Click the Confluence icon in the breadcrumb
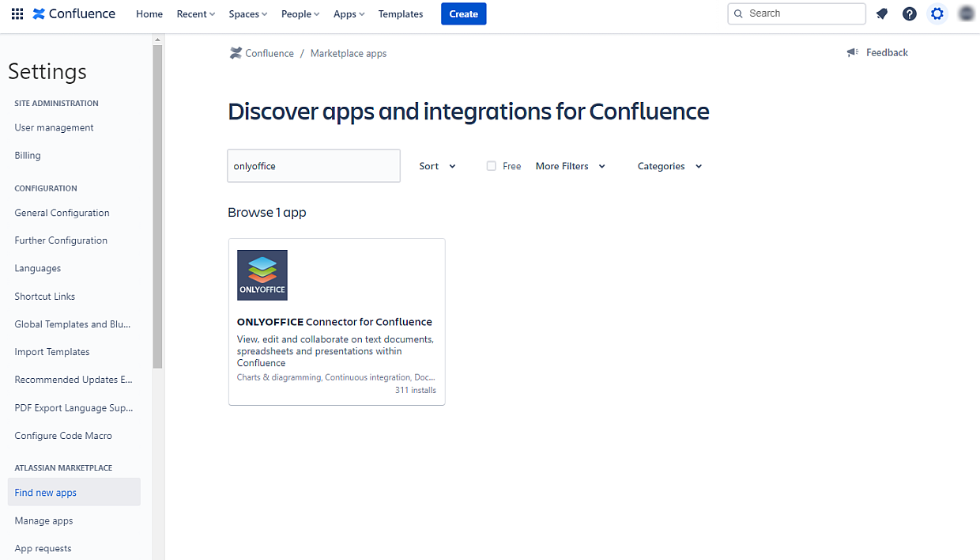Viewport: 980px width, 560px height. pos(235,52)
